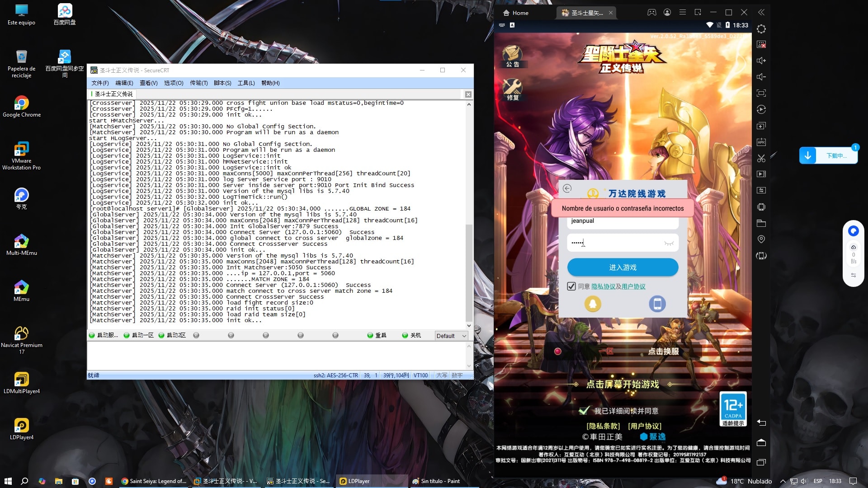
Task: Click the volume down icon in sidebar
Action: 761,77
